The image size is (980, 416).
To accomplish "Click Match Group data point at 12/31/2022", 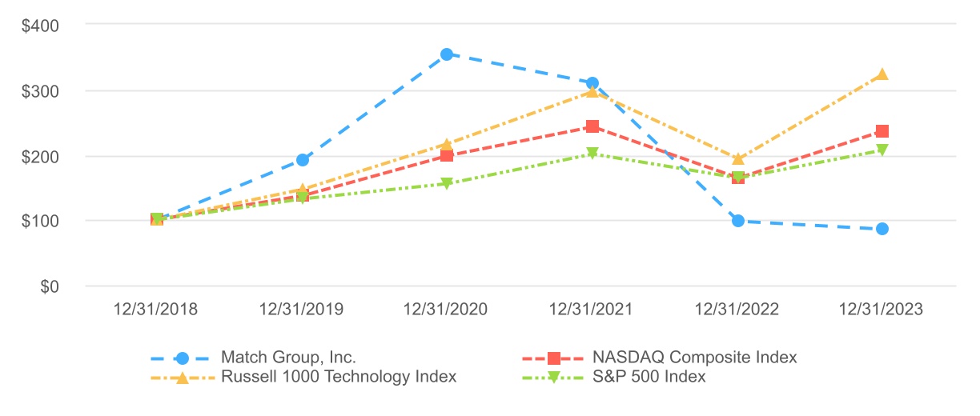I will pos(737,221).
